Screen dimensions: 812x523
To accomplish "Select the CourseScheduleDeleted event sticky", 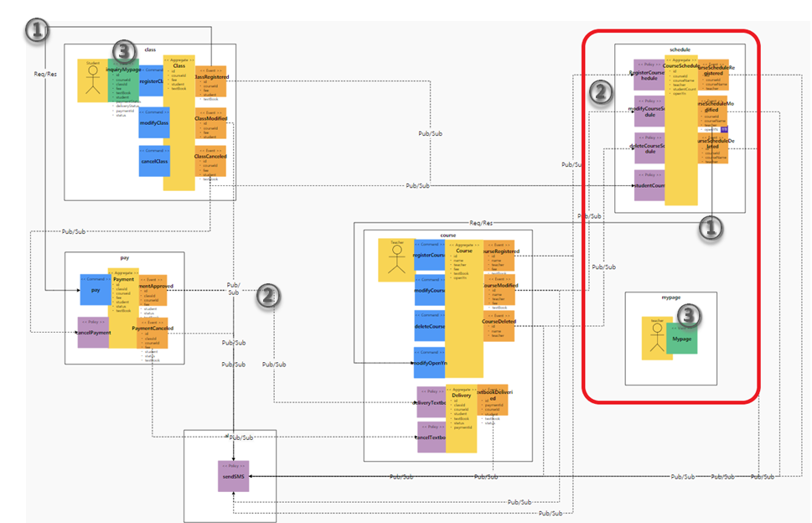I will [712, 148].
